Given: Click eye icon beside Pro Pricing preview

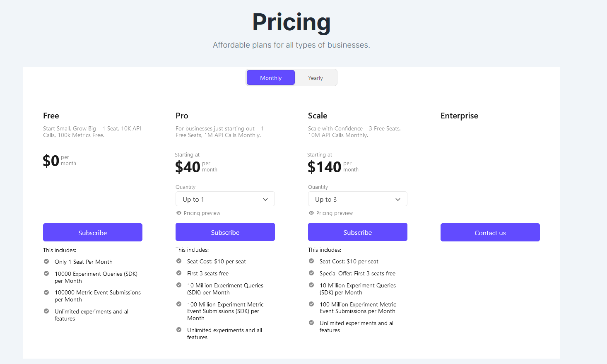Looking at the screenshot, I should (x=179, y=213).
